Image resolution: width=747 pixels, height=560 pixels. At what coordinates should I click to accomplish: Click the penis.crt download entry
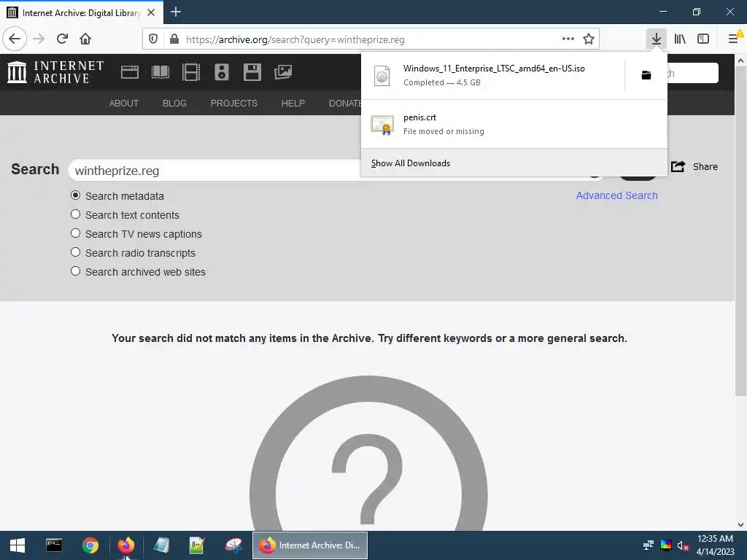click(514, 124)
